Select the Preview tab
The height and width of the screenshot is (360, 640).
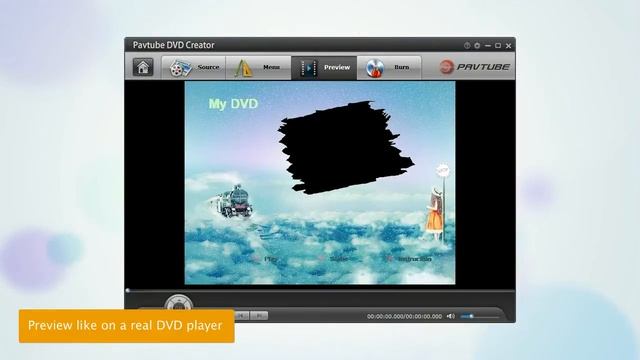coord(324,67)
